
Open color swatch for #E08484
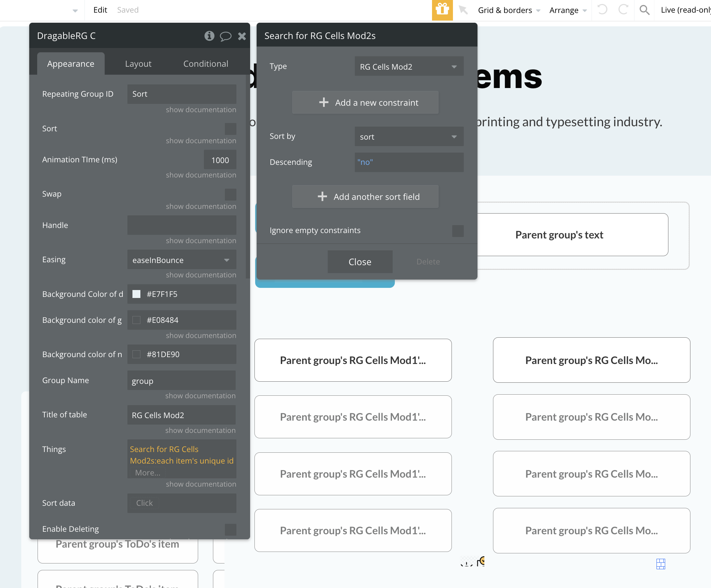136,320
